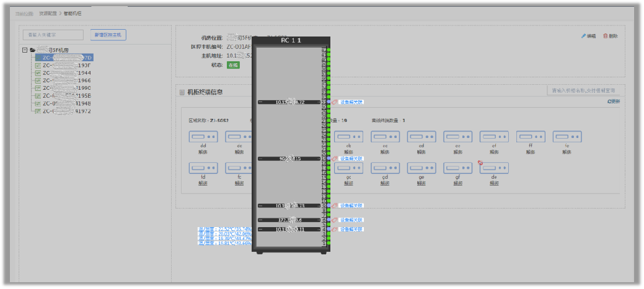
Task: Select the terminal device icon labeled fe
Action: coord(567,137)
